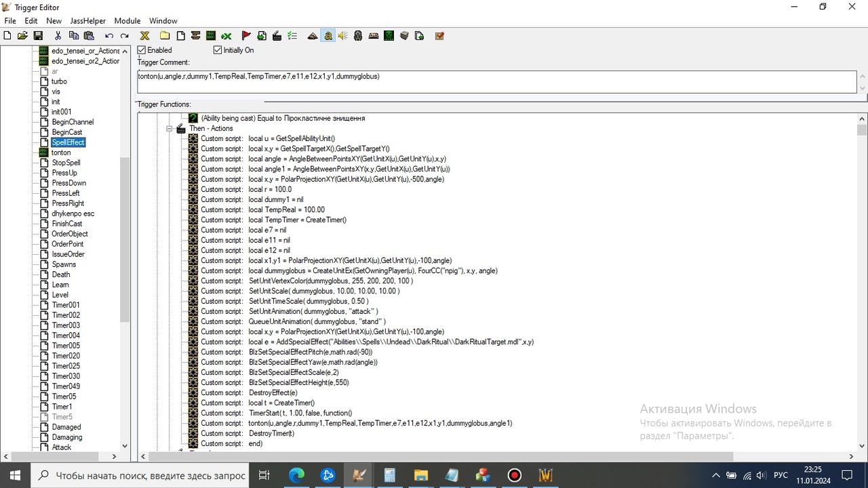The width and height of the screenshot is (868, 488).
Task: Open the Edit menu
Action: pyautogui.click(x=31, y=21)
